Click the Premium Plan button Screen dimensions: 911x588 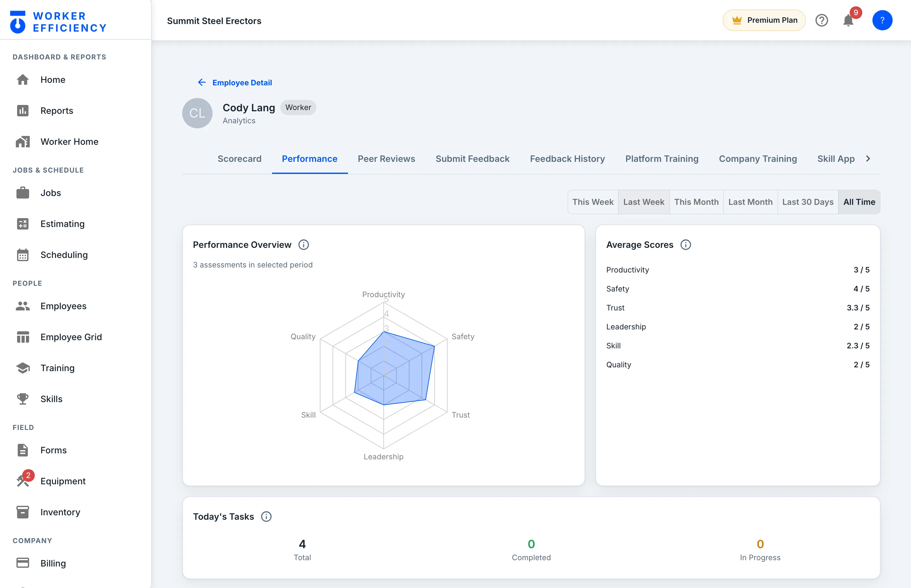click(x=764, y=20)
